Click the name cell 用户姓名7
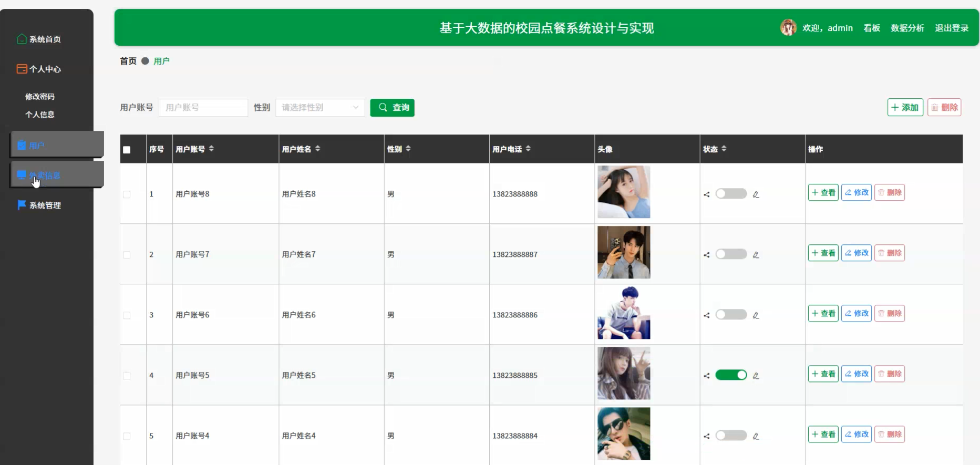This screenshot has height=465, width=980. [299, 254]
